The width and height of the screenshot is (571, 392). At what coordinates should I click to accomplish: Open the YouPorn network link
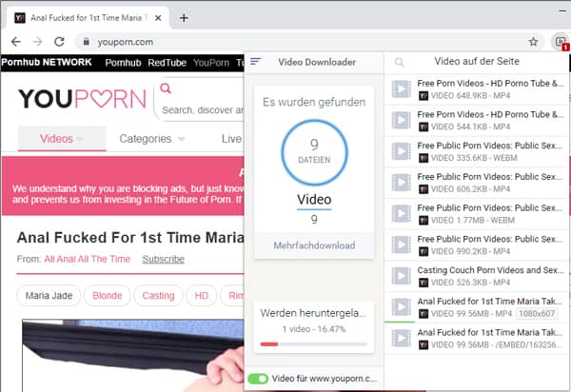211,63
